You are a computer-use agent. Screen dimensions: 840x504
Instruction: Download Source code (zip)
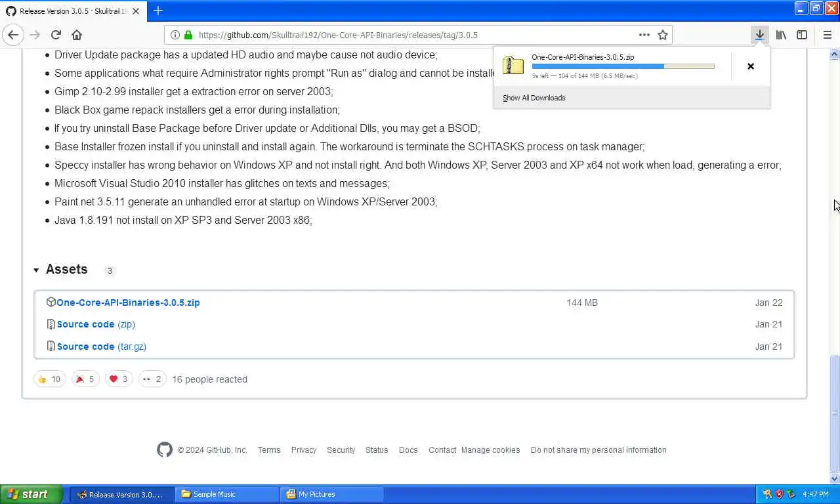96,324
